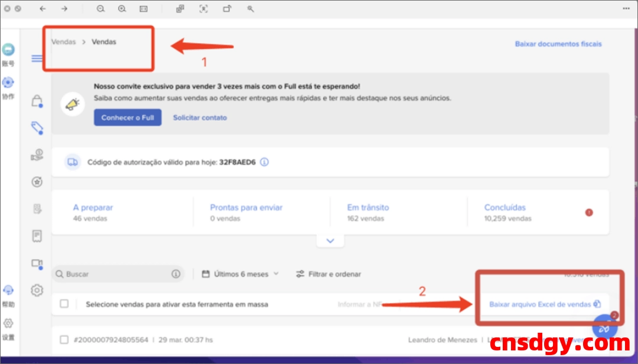
Task: Click the hand with coin sidebar icon
Action: point(37,155)
